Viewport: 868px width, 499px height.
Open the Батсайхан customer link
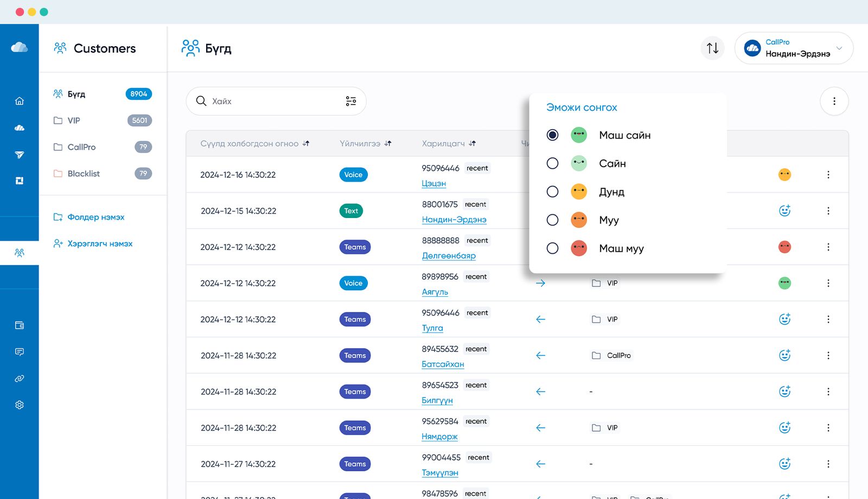click(x=443, y=364)
